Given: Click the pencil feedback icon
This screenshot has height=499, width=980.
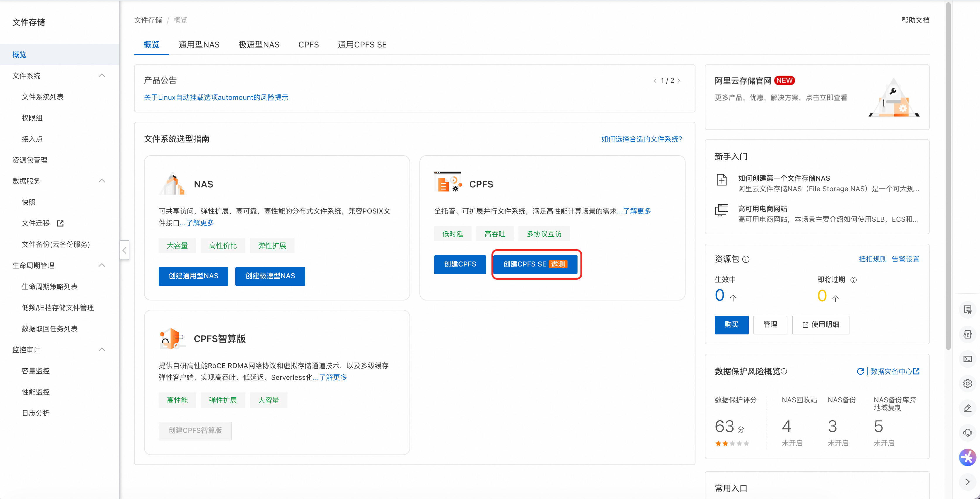Looking at the screenshot, I should click(967, 408).
